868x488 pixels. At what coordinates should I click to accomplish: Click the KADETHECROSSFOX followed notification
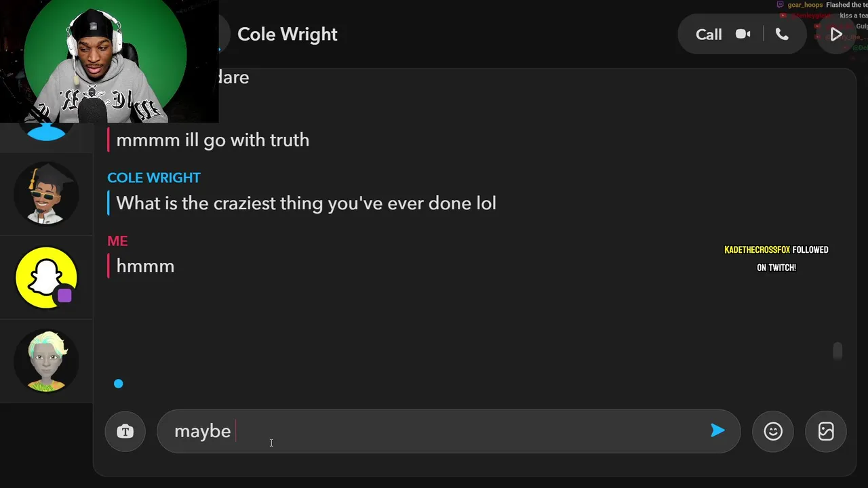click(776, 258)
